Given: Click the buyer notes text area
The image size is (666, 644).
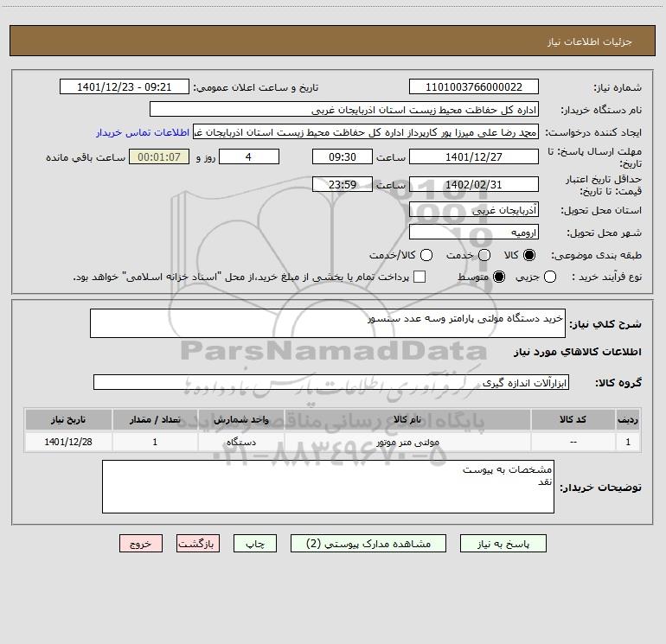Looking at the screenshot, I should pos(328,487).
